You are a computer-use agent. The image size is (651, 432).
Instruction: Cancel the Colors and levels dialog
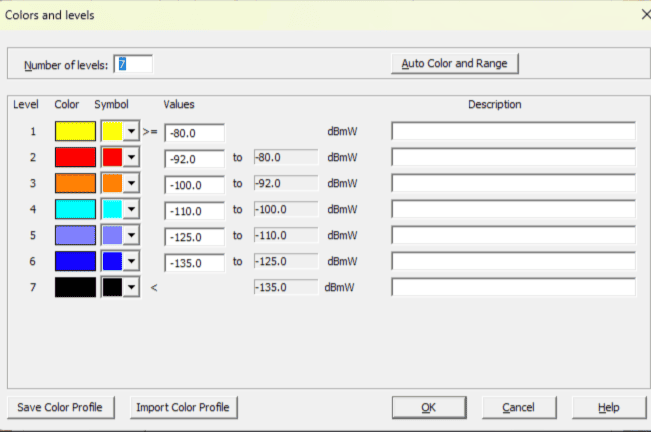click(518, 407)
